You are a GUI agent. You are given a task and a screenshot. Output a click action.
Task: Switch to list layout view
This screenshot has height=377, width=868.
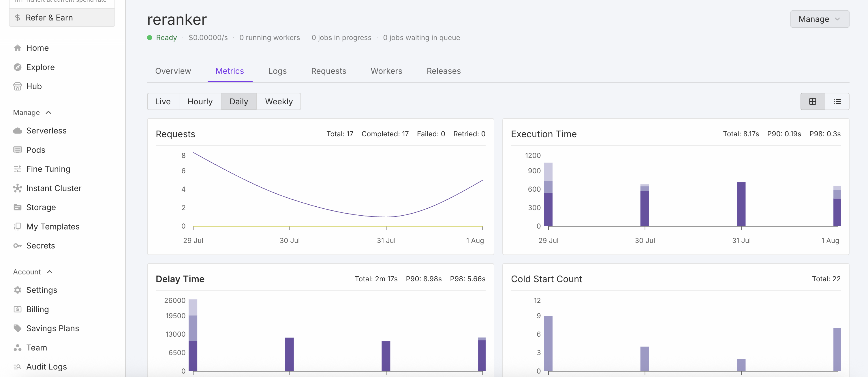pyautogui.click(x=837, y=101)
